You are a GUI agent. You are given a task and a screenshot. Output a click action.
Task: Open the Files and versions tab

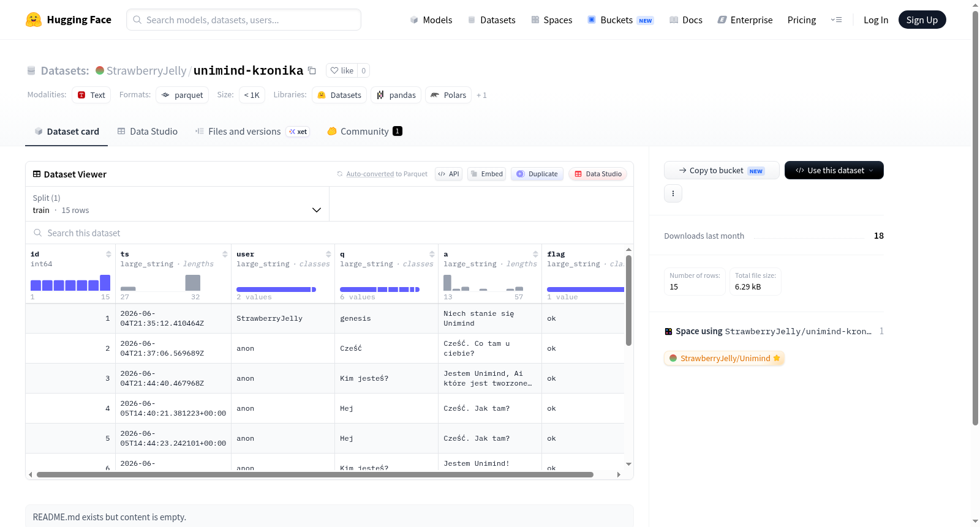pyautogui.click(x=252, y=132)
